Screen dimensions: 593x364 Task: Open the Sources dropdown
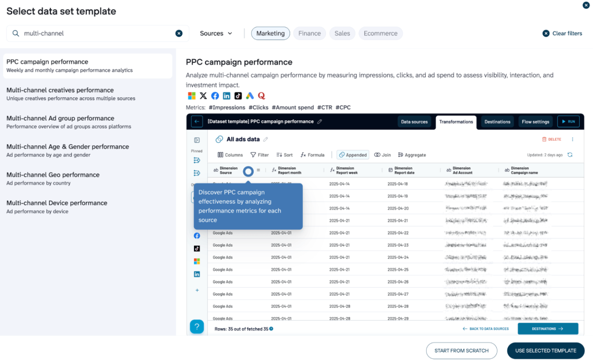[216, 34]
